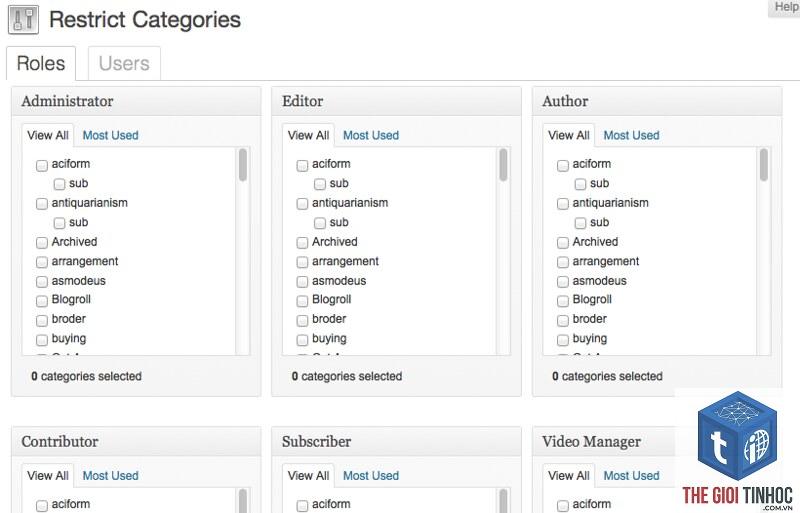Click the The Gioi Tinhoc cube logo
Image resolution: width=800 pixels, height=513 pixels.
[737, 436]
